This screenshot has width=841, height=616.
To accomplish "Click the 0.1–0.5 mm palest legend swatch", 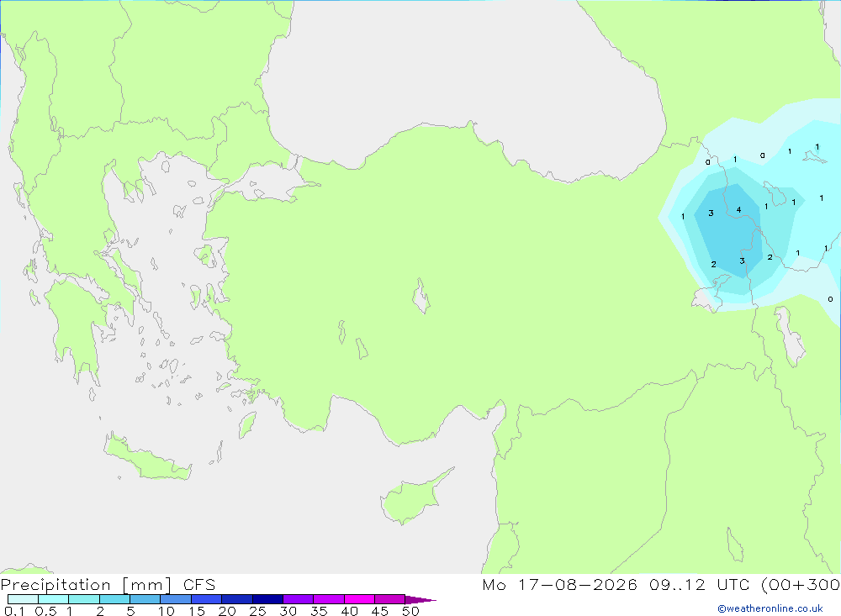I will click(23, 599).
